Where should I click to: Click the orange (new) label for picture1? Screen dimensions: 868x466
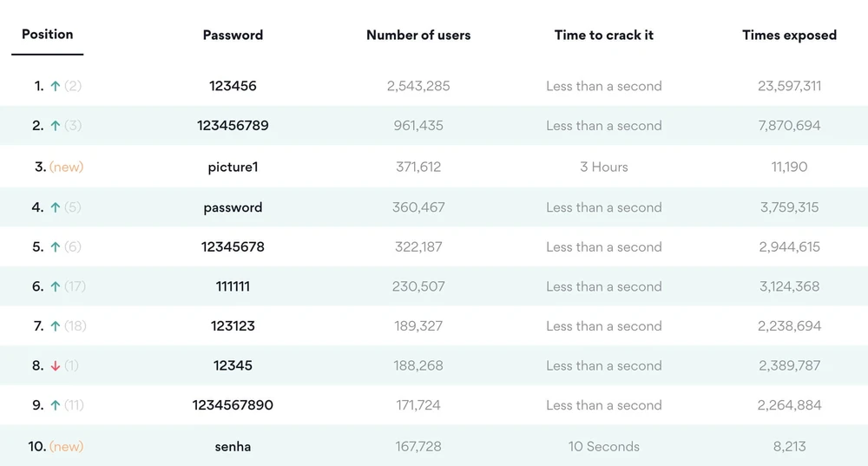pos(67,167)
